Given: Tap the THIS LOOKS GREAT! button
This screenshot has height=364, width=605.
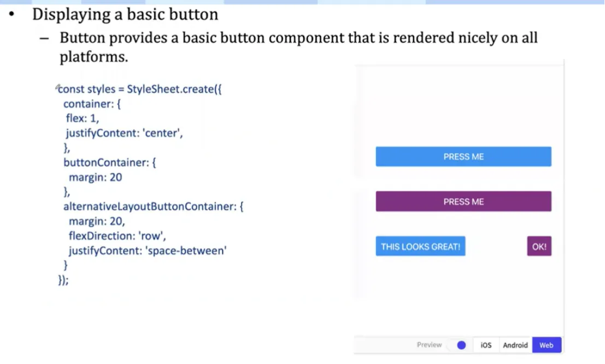Looking at the screenshot, I should 421,246.
